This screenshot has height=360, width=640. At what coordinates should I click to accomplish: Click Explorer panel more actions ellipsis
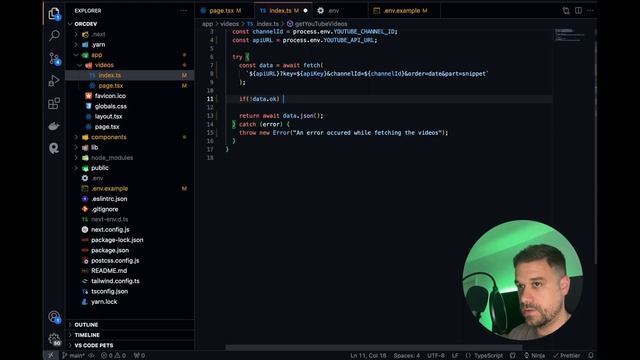point(184,11)
